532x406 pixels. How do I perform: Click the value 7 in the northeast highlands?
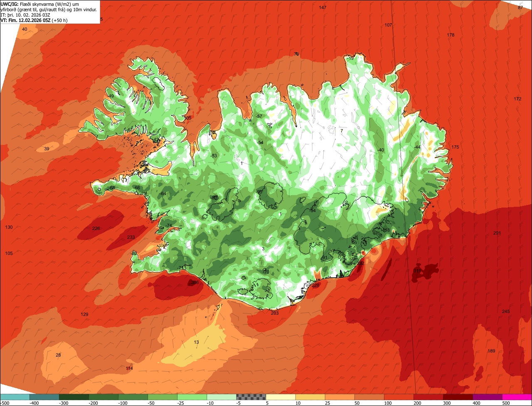[x=342, y=131]
